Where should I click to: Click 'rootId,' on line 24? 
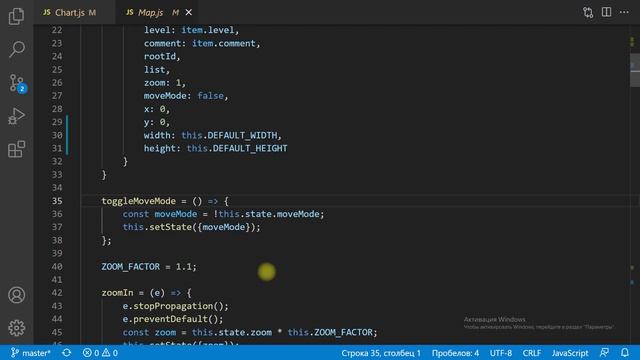click(x=162, y=56)
